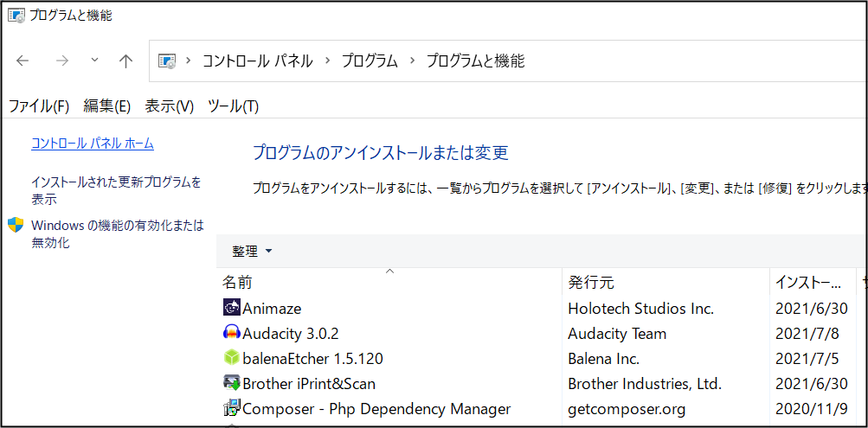Click the Programs and Features title bar icon
Screen dimensions: 868x428
[16, 16]
